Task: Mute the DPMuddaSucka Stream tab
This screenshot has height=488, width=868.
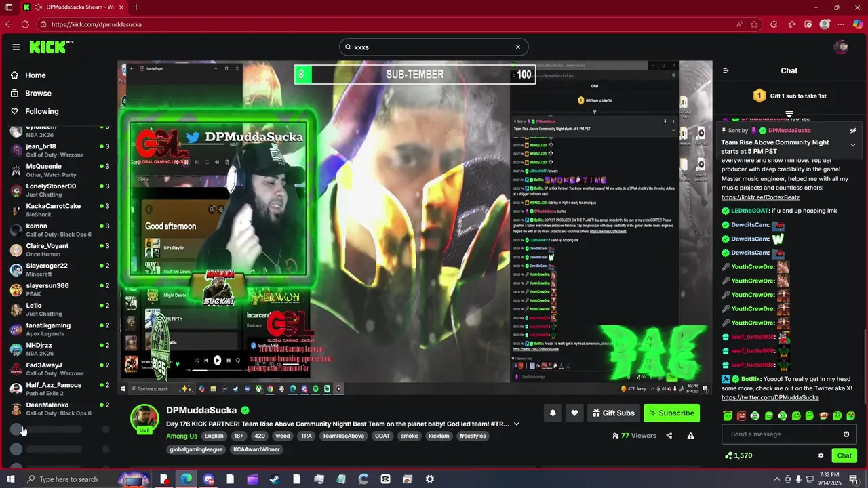Action: pyautogui.click(x=40, y=7)
